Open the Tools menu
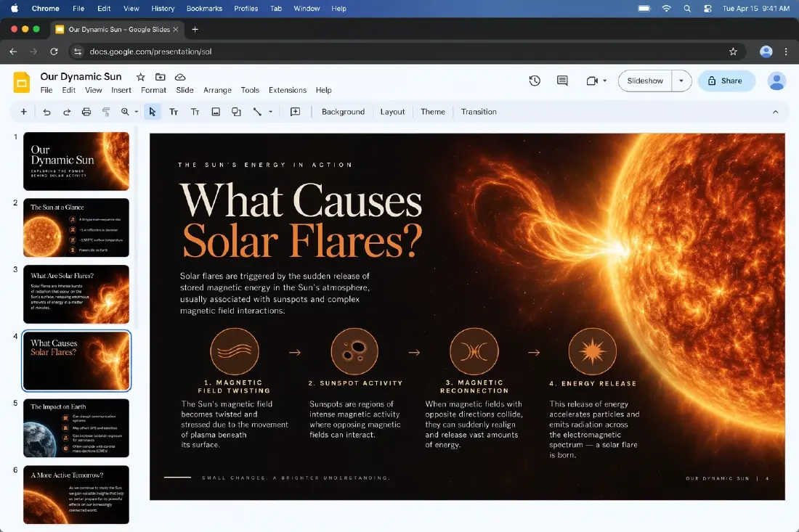The width and height of the screenshot is (799, 532). point(250,90)
